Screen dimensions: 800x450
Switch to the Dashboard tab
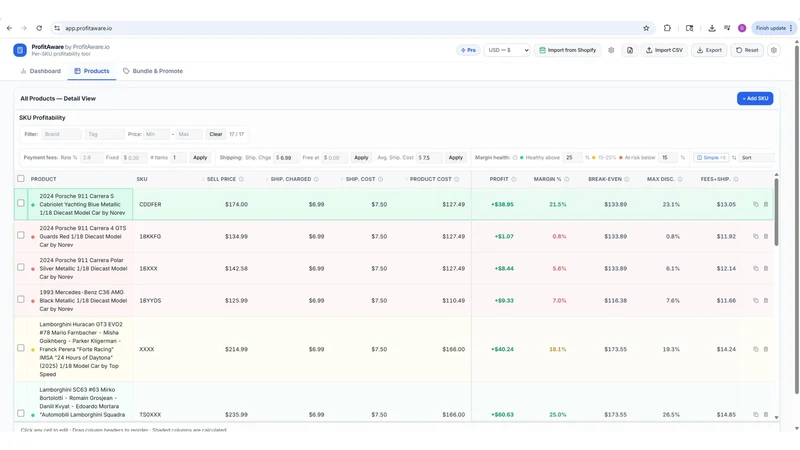[x=40, y=71]
